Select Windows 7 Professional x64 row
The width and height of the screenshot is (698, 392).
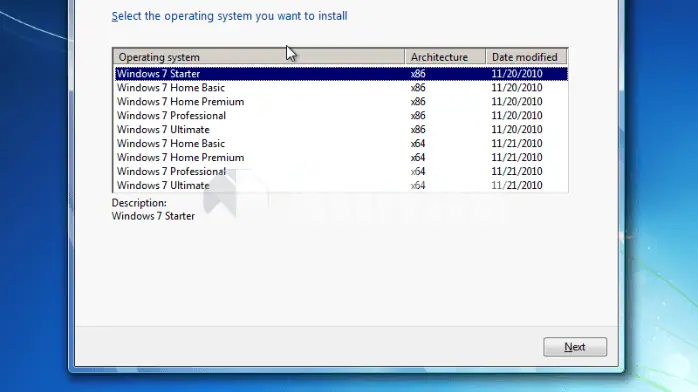[341, 171]
